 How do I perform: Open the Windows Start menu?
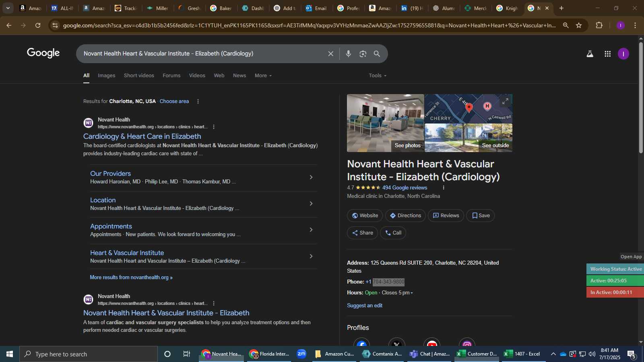click(x=10, y=354)
